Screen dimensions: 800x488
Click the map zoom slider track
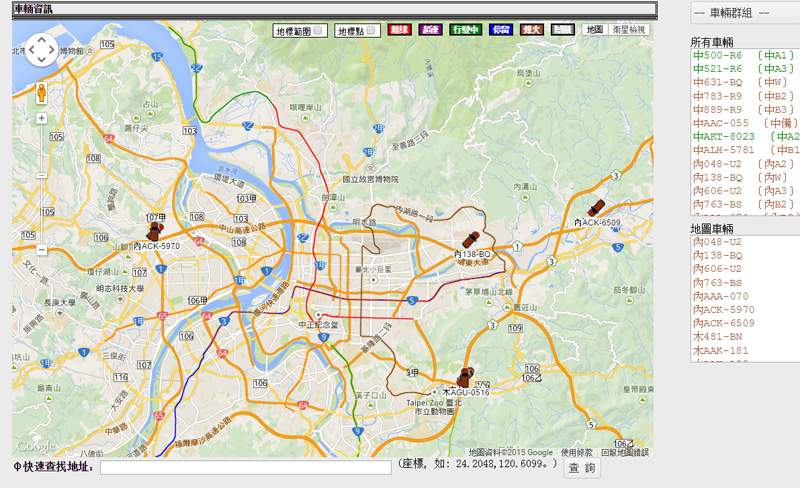(x=41, y=184)
